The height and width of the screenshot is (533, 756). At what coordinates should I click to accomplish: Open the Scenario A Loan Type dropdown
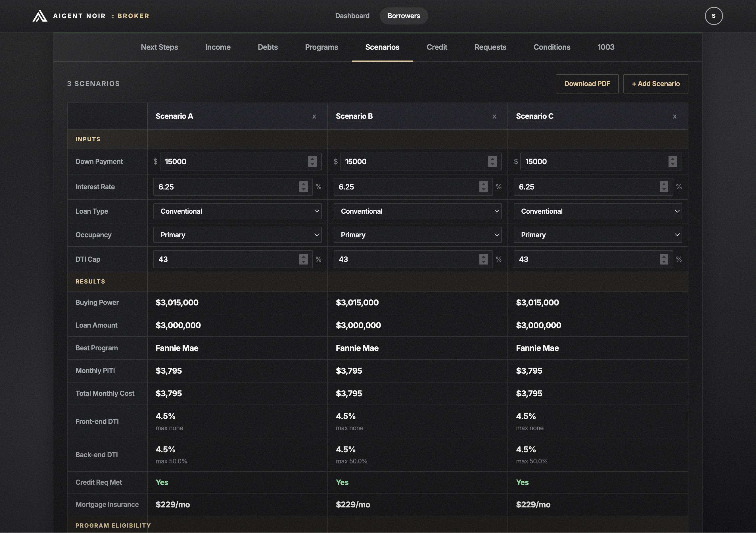tap(237, 211)
